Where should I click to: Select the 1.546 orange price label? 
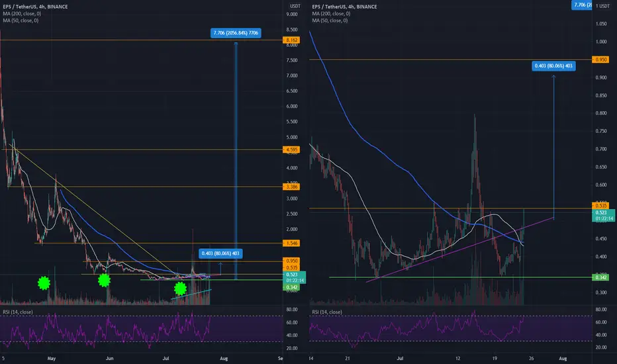[291, 243]
